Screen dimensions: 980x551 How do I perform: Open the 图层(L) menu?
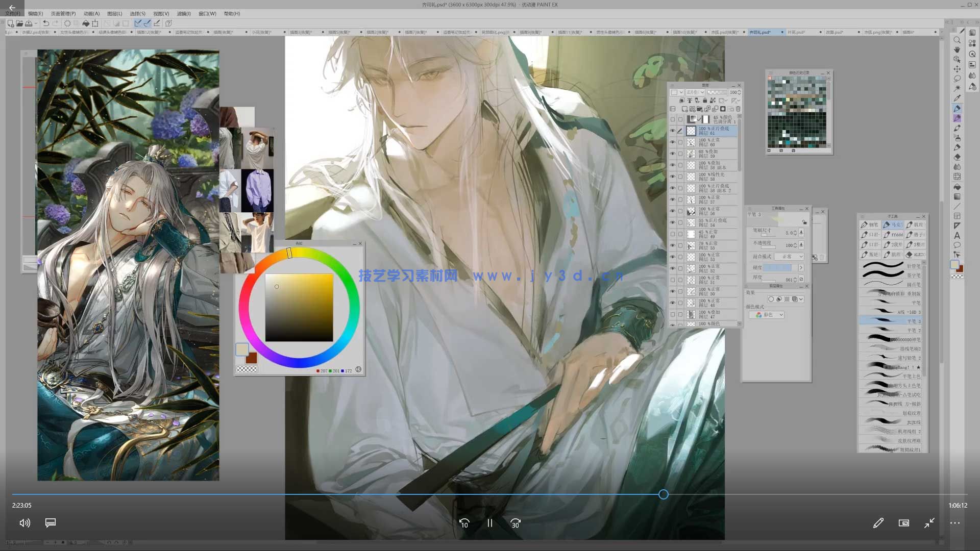tap(114, 14)
